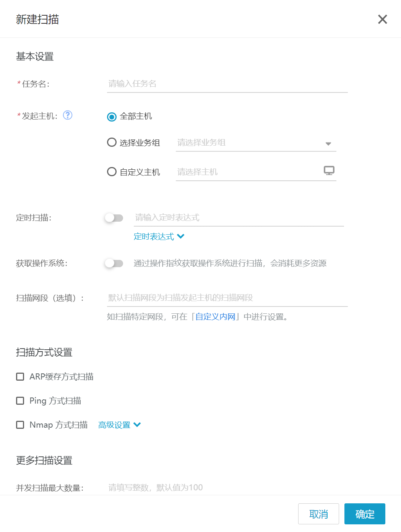Screen dimensions: 401x532
Task: Check the ARP缓存方式扫描 checkbox
Action: [20, 377]
